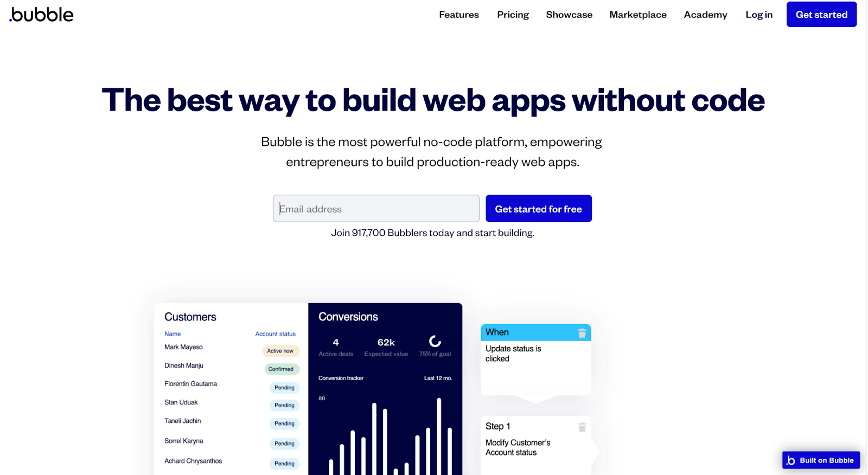The width and height of the screenshot is (868, 475).
Task: Click the 62k Expected value stat
Action: coord(386,347)
